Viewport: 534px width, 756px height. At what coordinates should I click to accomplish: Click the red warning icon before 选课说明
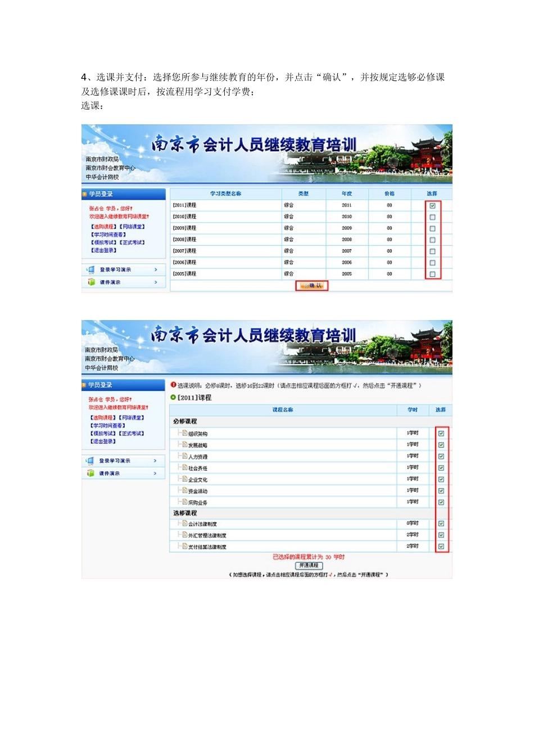(173, 385)
